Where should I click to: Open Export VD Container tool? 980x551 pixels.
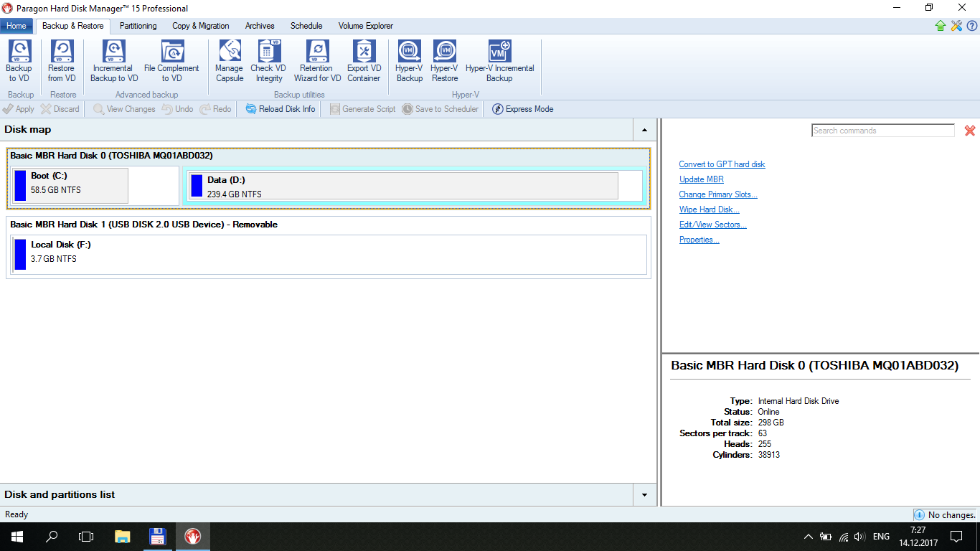pos(364,62)
